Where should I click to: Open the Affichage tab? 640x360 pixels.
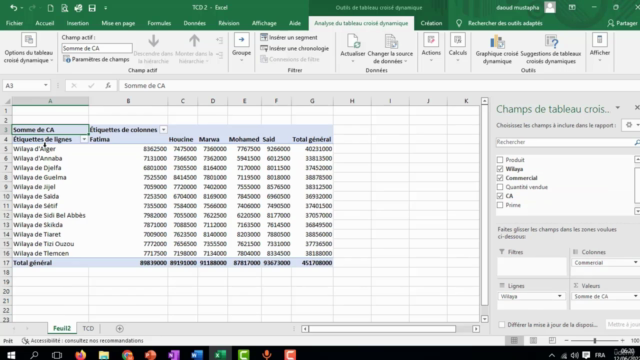pos(264,23)
